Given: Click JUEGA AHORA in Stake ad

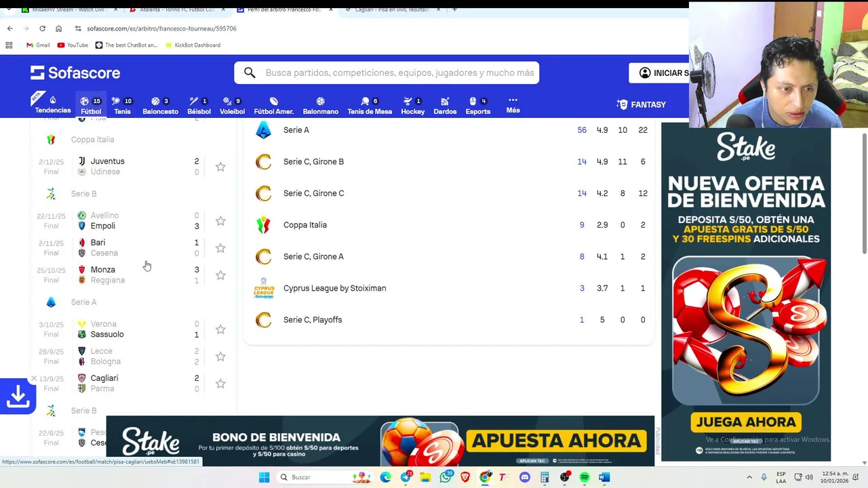Looking at the screenshot, I should click(746, 422).
